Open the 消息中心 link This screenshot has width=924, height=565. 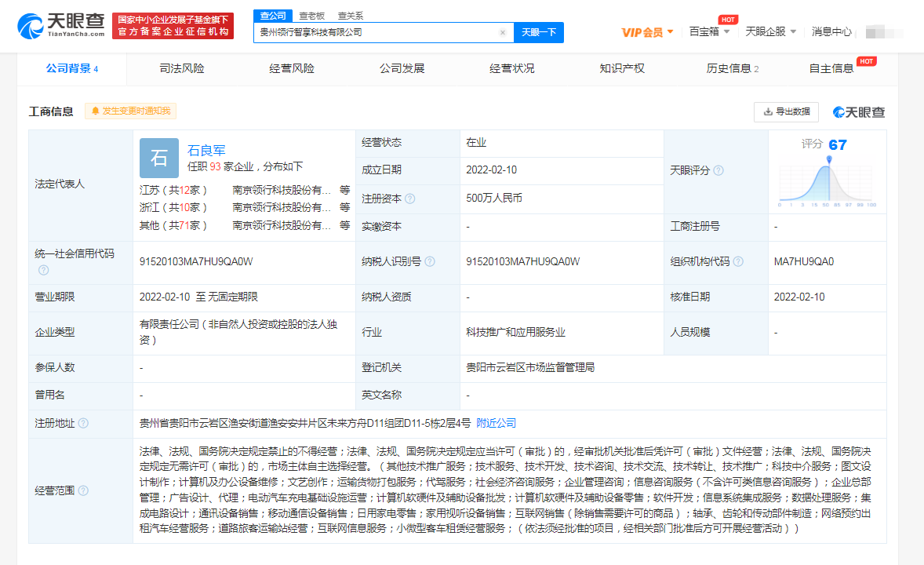point(831,32)
